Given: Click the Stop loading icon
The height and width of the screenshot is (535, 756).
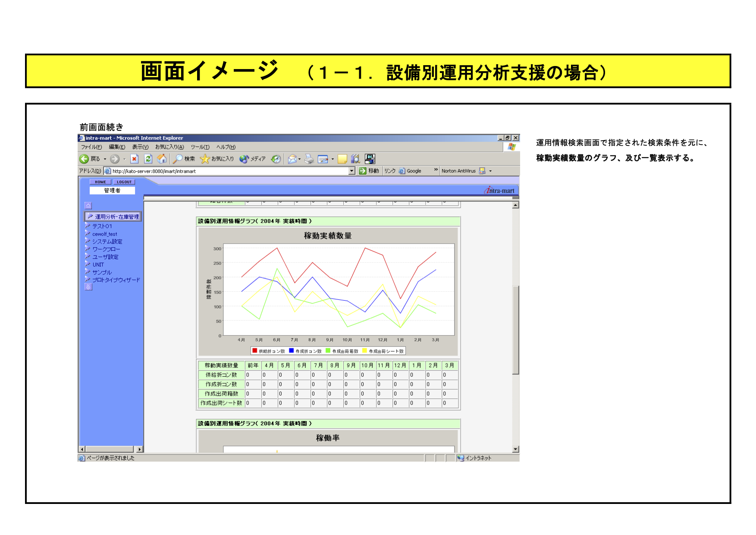Looking at the screenshot, I should pos(135,159).
